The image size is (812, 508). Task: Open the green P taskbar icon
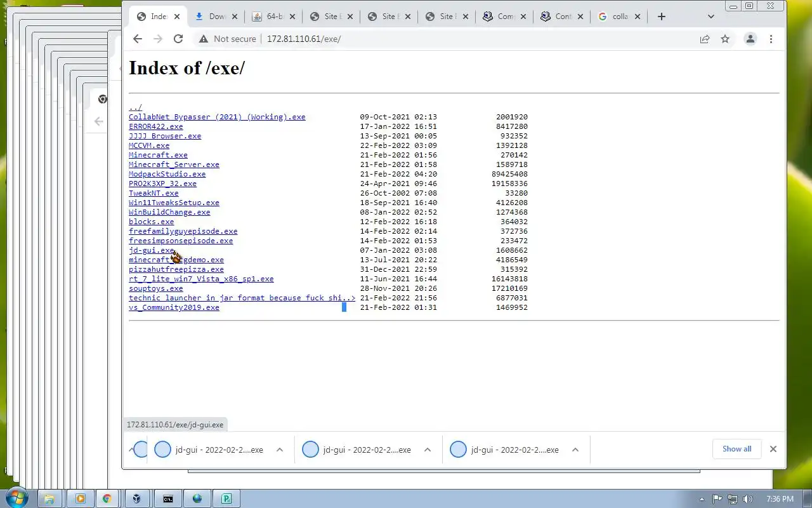(x=226, y=498)
